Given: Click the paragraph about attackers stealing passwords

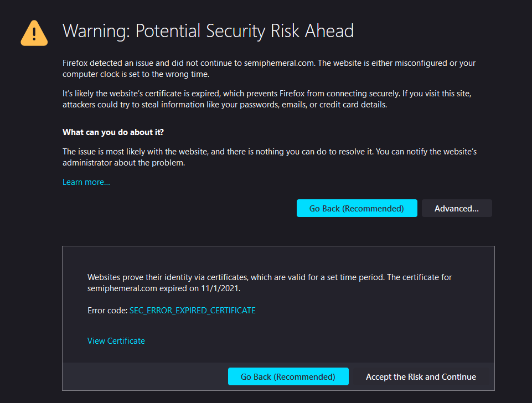Looking at the screenshot, I should [x=266, y=99].
